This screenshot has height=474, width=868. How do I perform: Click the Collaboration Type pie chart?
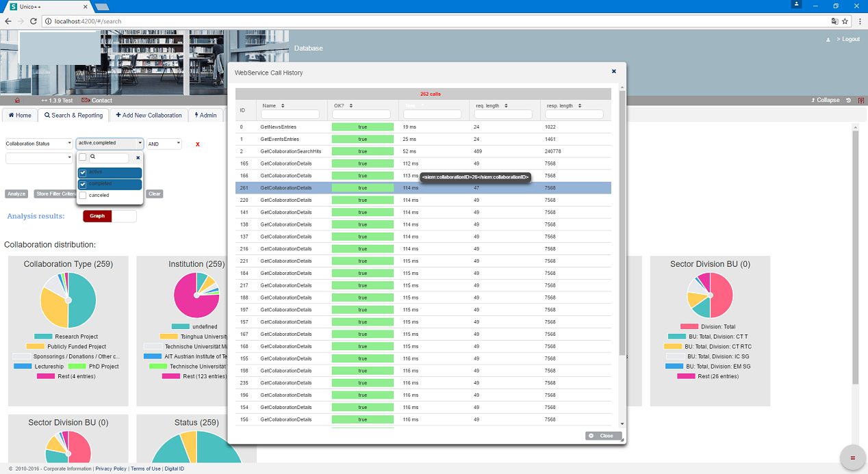click(x=68, y=300)
